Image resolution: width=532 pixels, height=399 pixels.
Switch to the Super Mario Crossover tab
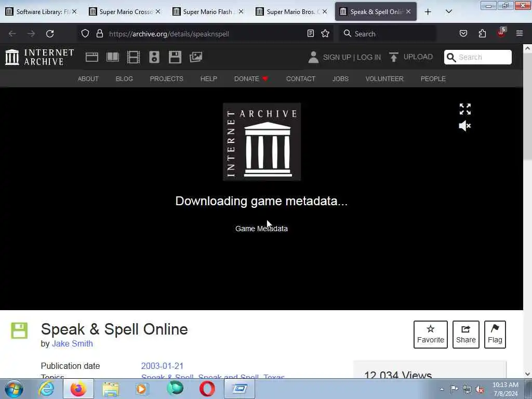[x=124, y=11]
